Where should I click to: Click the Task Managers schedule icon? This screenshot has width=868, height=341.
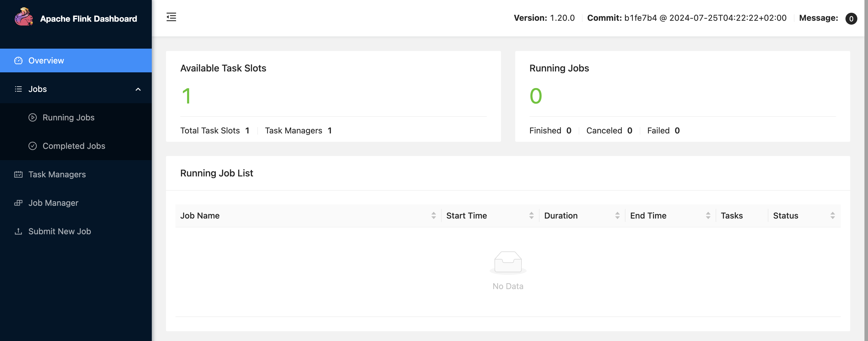click(18, 174)
